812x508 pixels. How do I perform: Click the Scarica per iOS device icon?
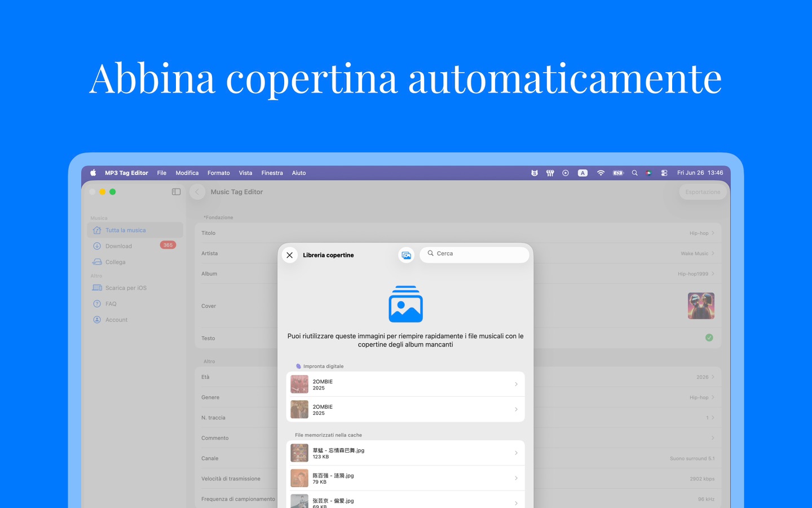click(97, 288)
